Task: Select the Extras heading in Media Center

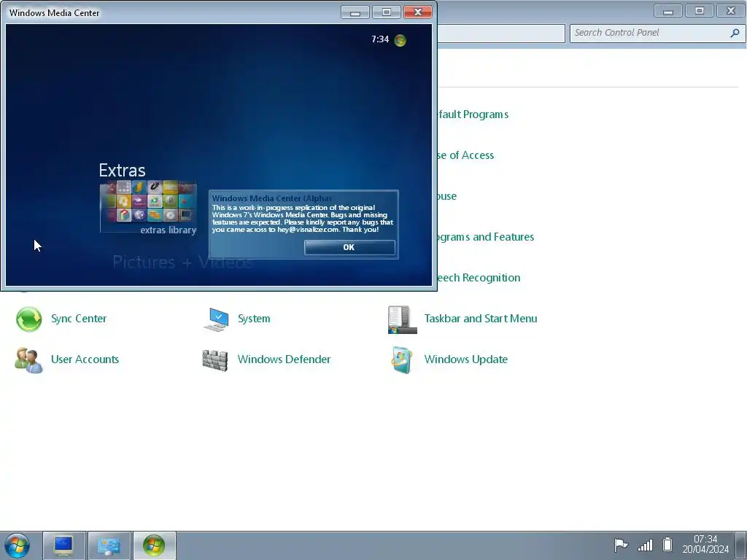Action: click(122, 170)
